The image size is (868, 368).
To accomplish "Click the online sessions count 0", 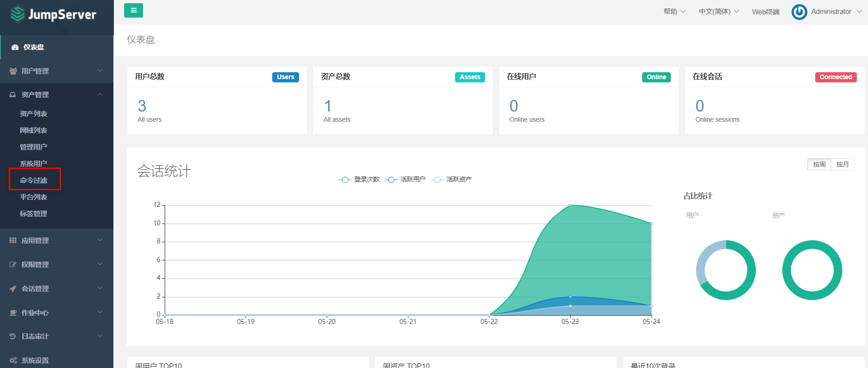I will [x=700, y=106].
